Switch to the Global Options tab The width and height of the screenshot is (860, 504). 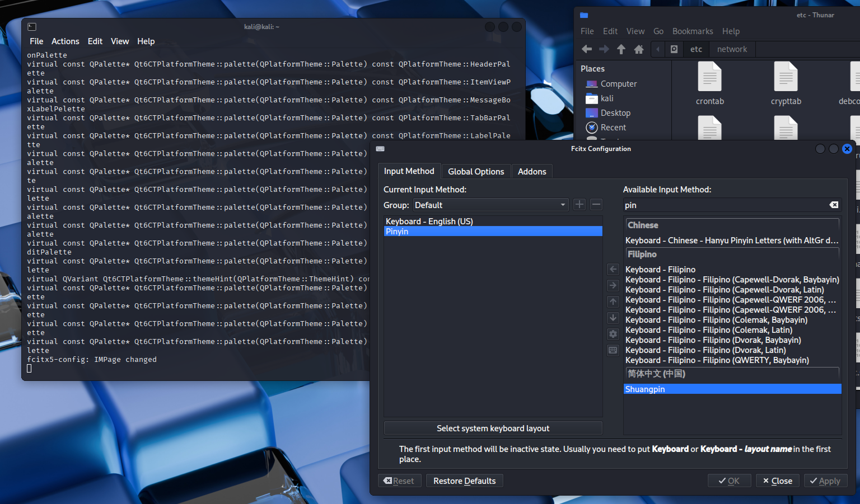476,172
